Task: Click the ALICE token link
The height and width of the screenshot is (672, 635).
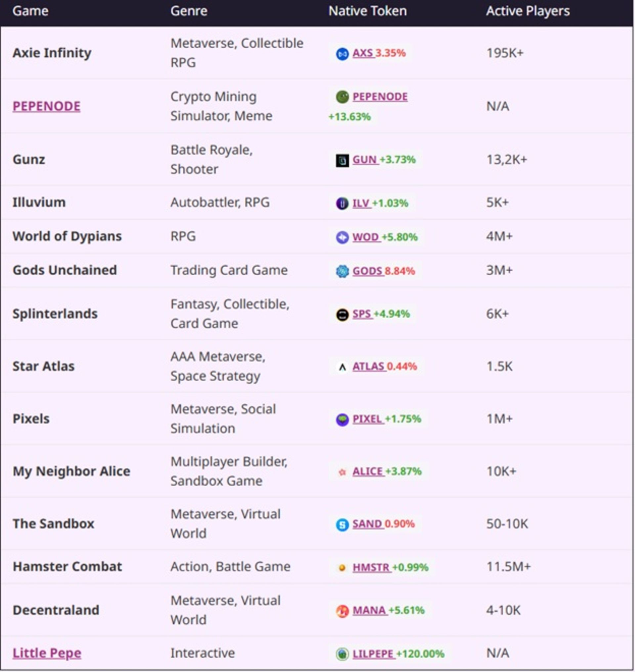Action: point(367,471)
